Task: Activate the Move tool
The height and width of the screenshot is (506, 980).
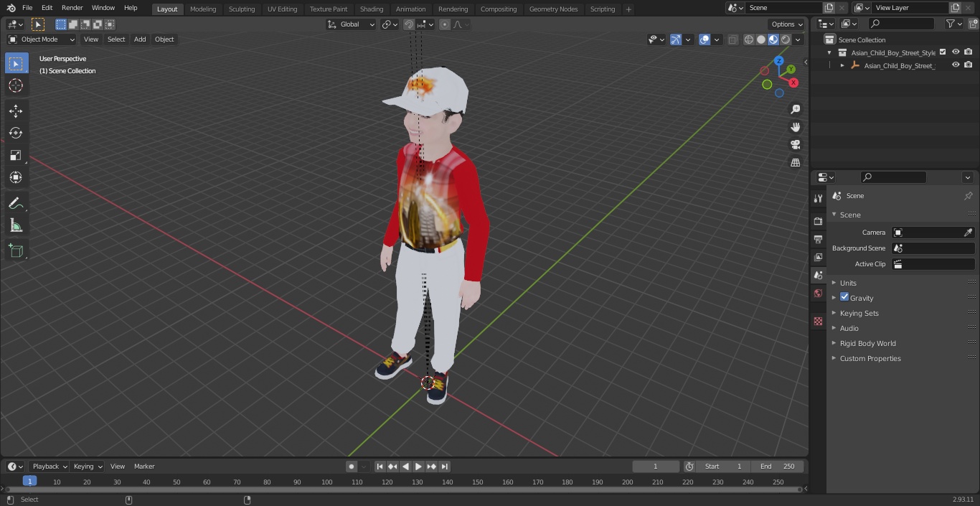Action: coord(16,111)
